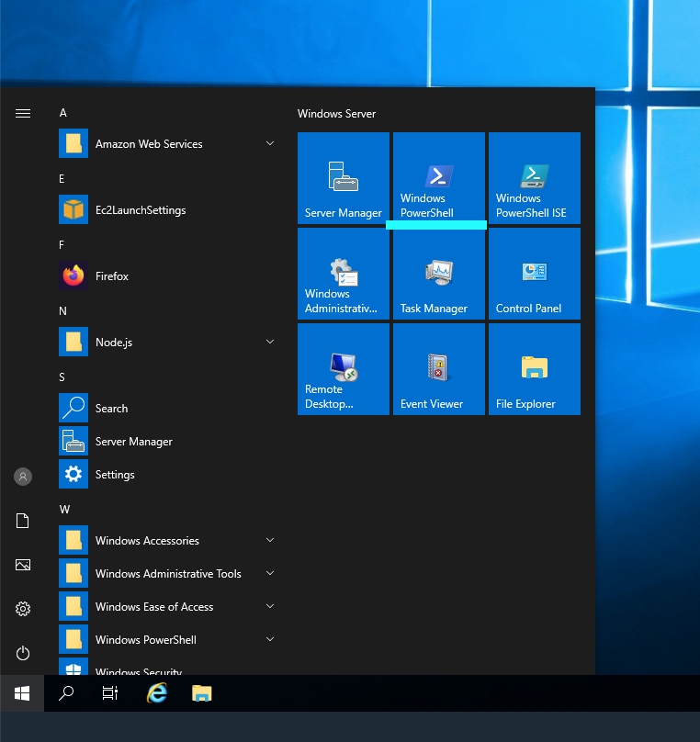Open Settings in the app list
This screenshot has width=700, height=742.
pos(168,474)
